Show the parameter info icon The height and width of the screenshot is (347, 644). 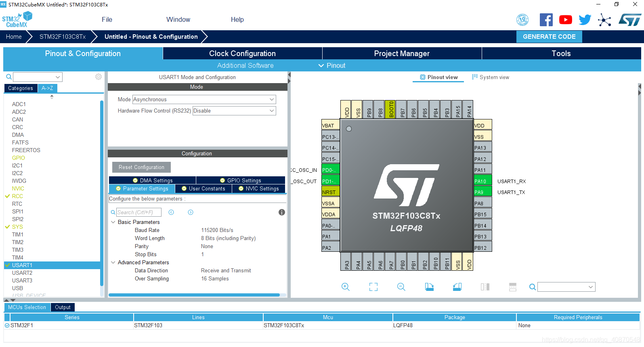[x=282, y=212]
